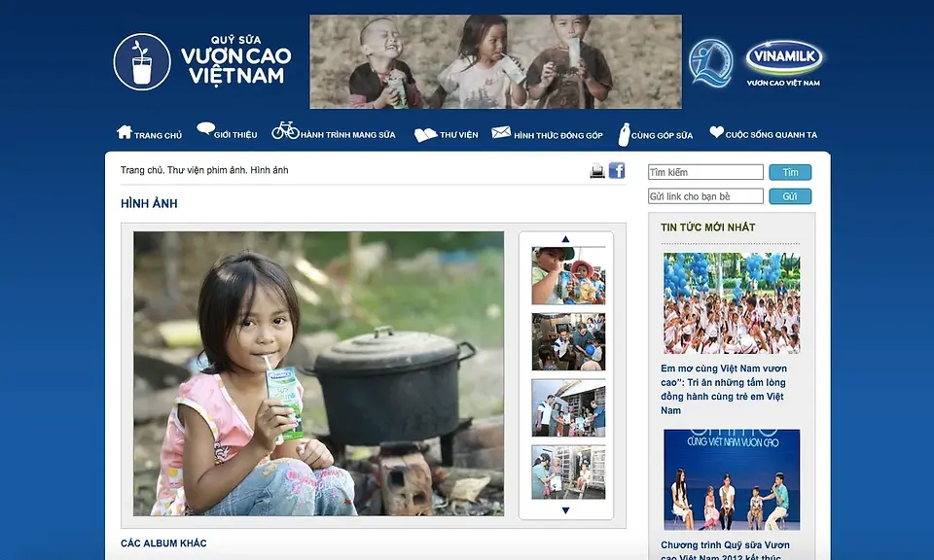Viewport: 934px width, 560px height.
Task: Click the Vinamilk logo
Action: click(784, 63)
